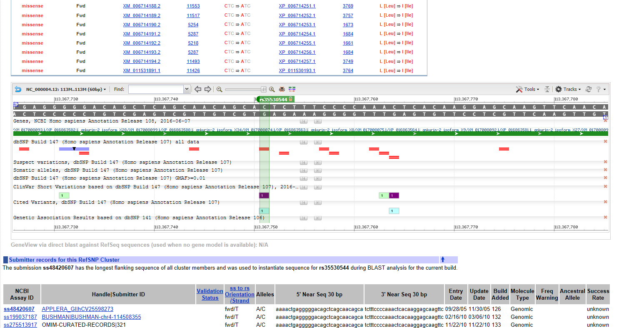
Task: Pan the sequence view right
Action: point(207,89)
